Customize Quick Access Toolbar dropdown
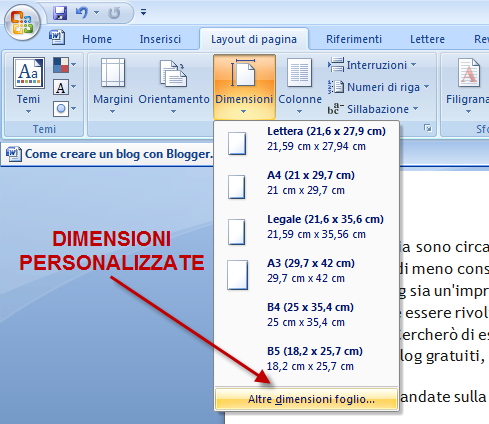The width and height of the screenshot is (489, 424). pos(143,12)
